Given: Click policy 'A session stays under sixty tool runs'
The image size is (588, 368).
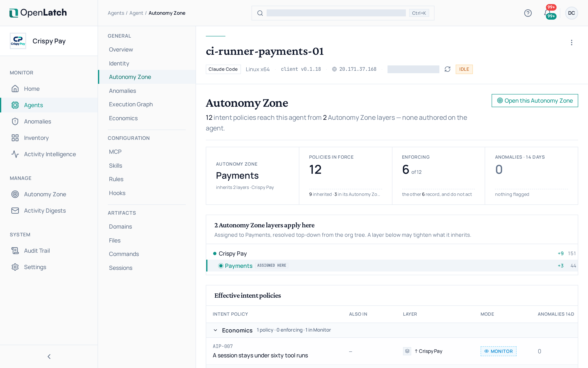Looking at the screenshot, I should 260,355.
